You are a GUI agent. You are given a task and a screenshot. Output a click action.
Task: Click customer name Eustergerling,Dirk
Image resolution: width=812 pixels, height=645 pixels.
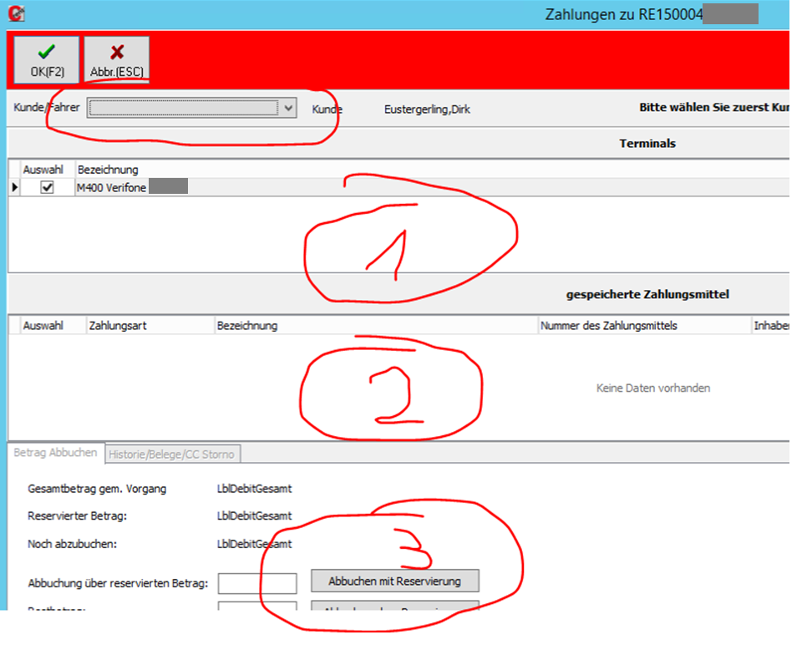[x=427, y=109]
